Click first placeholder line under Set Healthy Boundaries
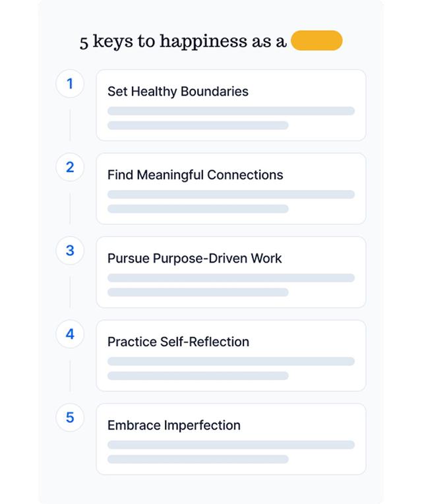Image resolution: width=422 pixels, height=504 pixels. tap(231, 111)
